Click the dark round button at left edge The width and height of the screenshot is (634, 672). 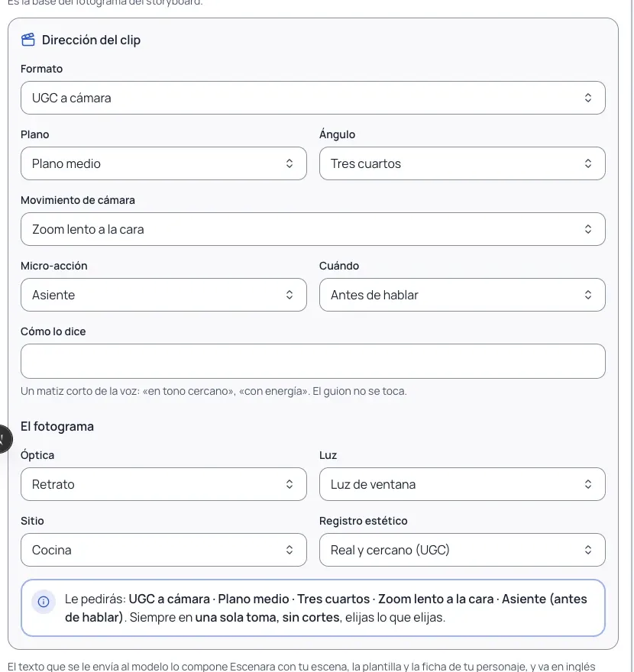coord(5,439)
